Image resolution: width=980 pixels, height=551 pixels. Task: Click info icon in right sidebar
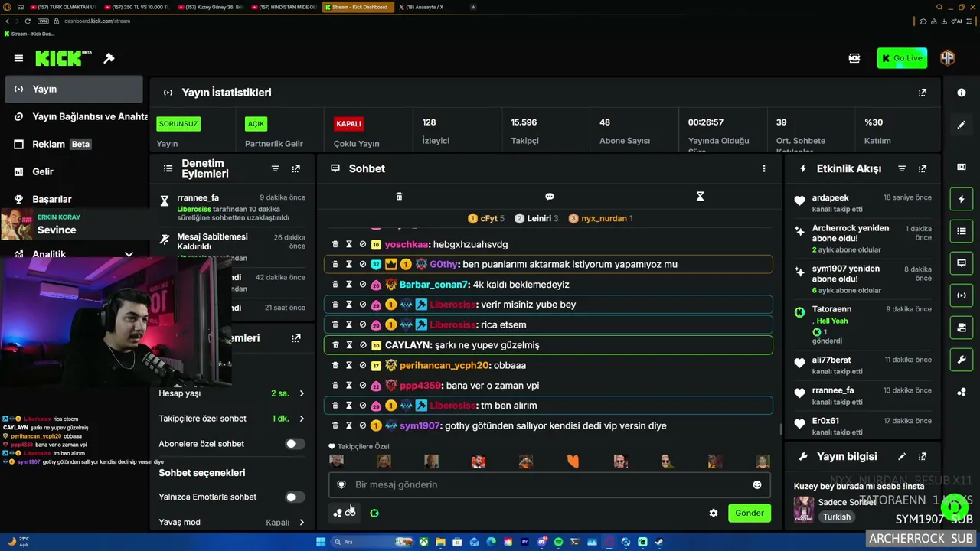962,93
